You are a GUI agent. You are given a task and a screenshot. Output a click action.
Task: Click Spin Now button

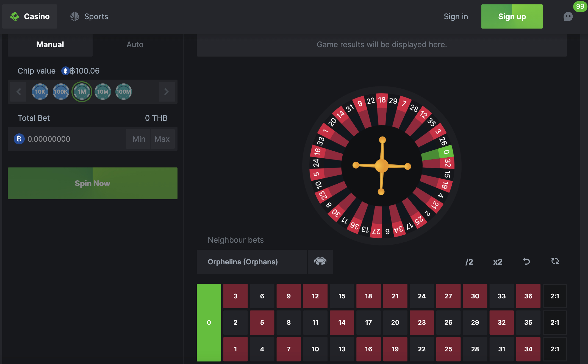(93, 183)
